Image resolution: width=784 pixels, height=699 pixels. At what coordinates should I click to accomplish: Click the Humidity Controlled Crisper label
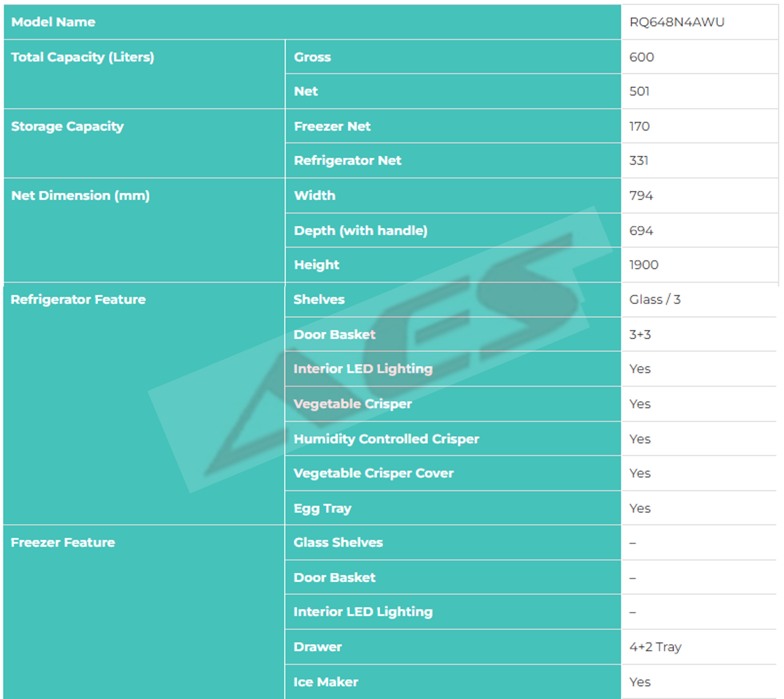(386, 439)
